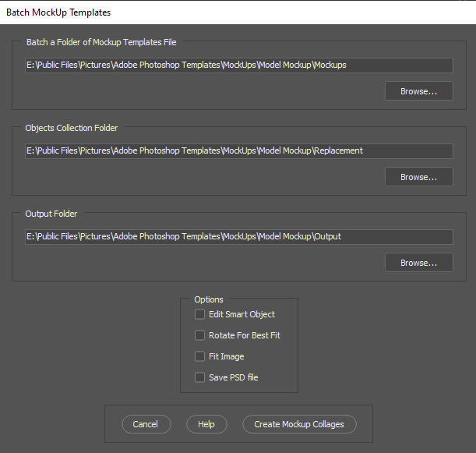Click the 'Output Folder' group heading
Screen dimensions: 476x453
(x=51, y=214)
